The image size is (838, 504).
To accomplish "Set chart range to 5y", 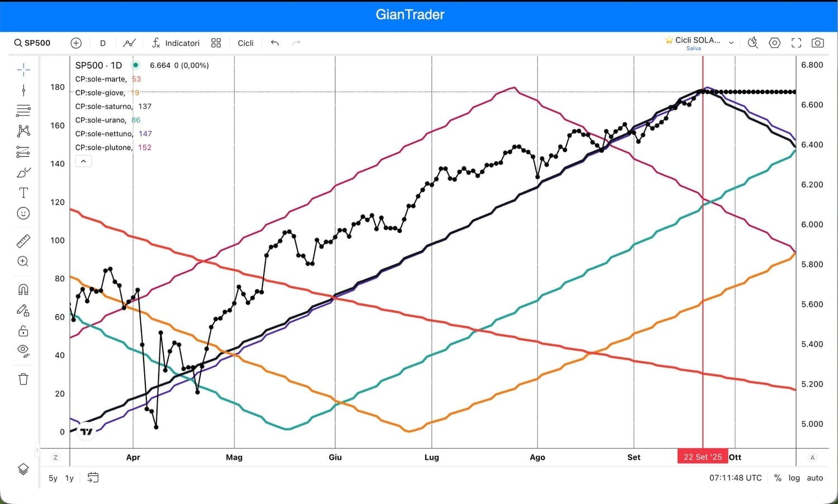I will pyautogui.click(x=53, y=478).
